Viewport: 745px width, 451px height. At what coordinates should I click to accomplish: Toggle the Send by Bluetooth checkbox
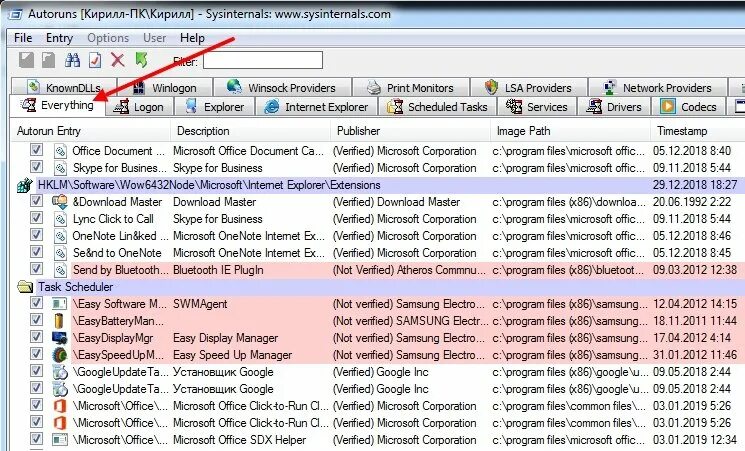coord(36,269)
